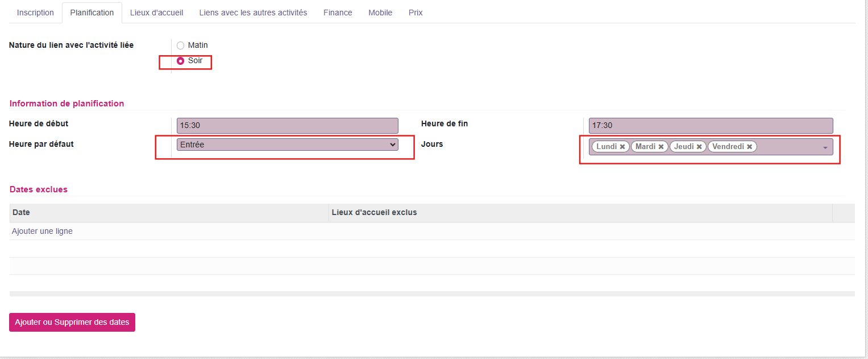Open the Prix tab
The image size is (868, 359).
[x=416, y=13]
